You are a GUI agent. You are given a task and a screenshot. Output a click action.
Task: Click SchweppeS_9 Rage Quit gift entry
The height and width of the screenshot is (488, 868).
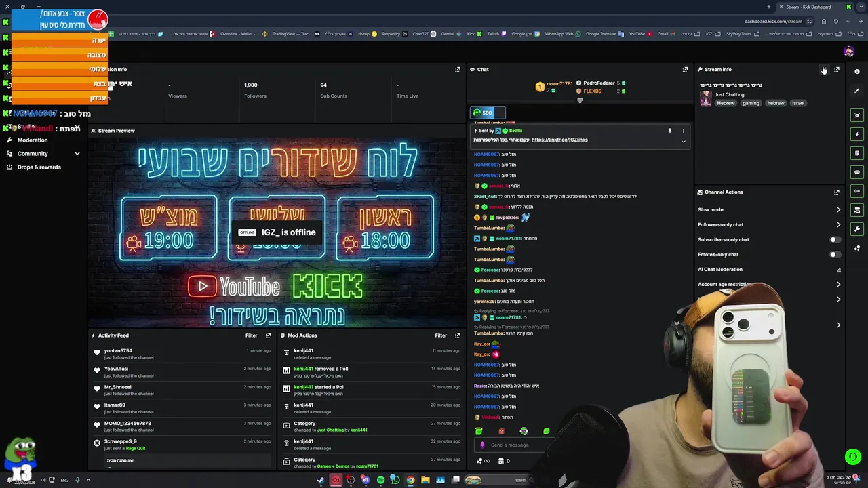tap(182, 444)
